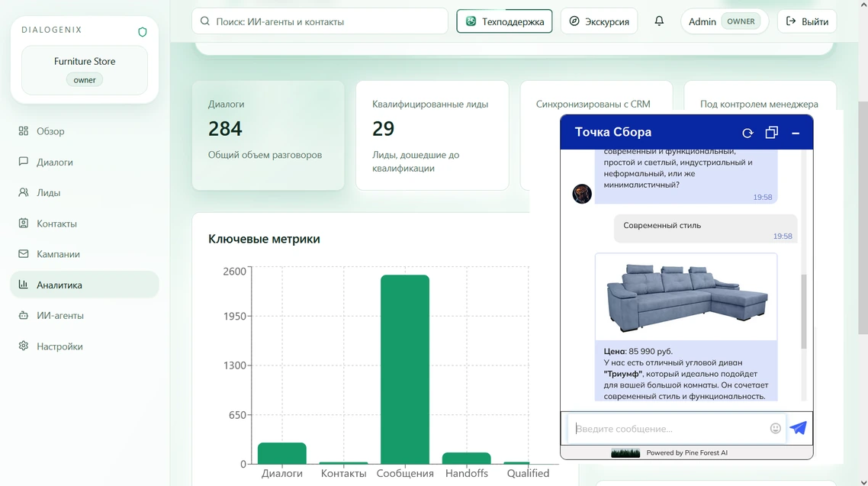
Task: Click the Выйти logout button
Action: pos(807,21)
